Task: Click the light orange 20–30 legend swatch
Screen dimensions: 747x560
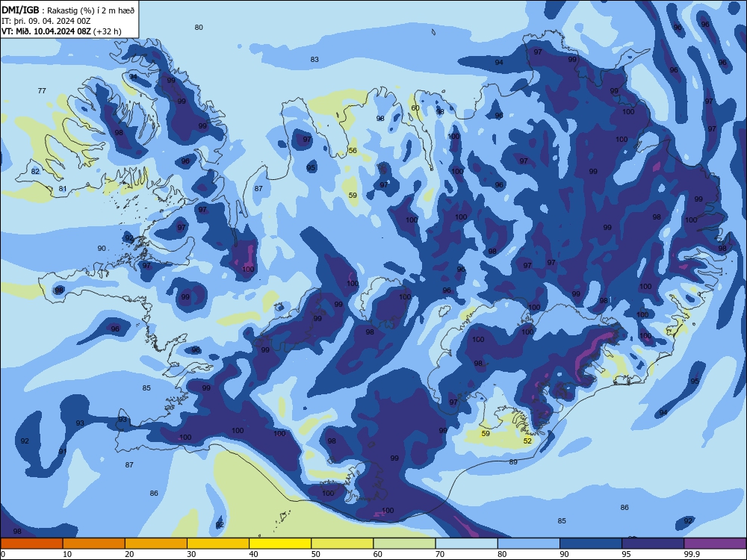Action: coord(156,544)
